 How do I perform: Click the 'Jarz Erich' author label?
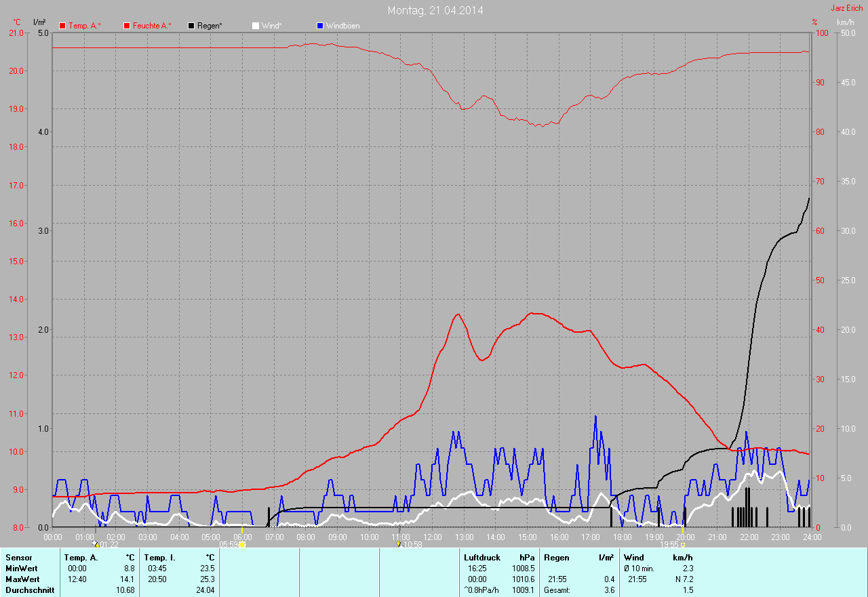pyautogui.click(x=847, y=8)
